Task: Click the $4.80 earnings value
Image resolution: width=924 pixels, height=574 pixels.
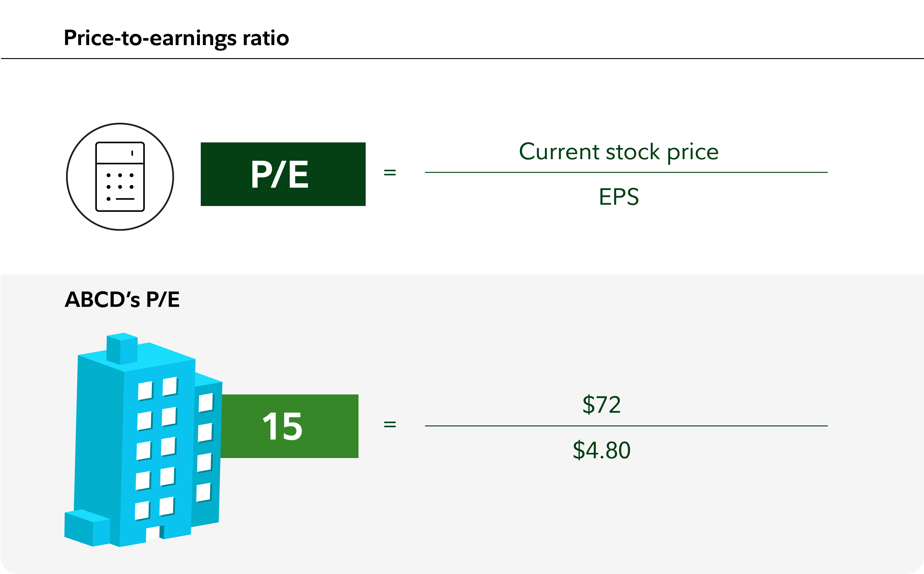Action: pyautogui.click(x=601, y=450)
